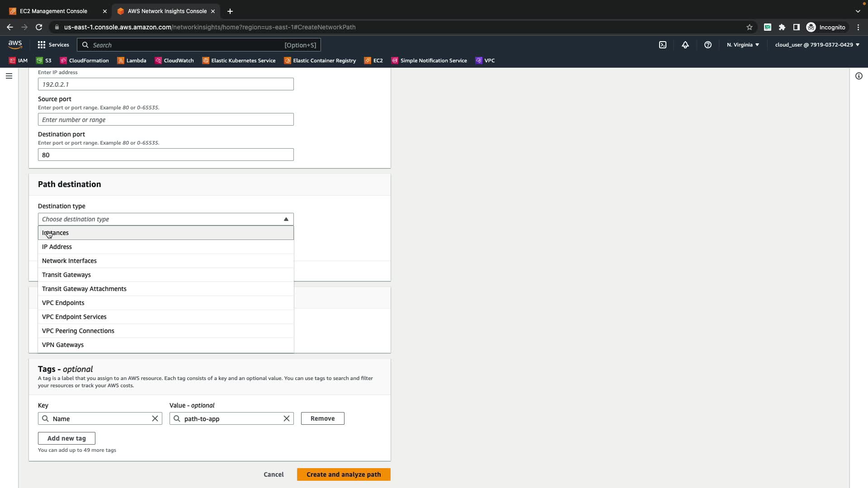Image resolution: width=868 pixels, height=488 pixels.
Task: Open the info panel icon at right
Action: tap(859, 76)
